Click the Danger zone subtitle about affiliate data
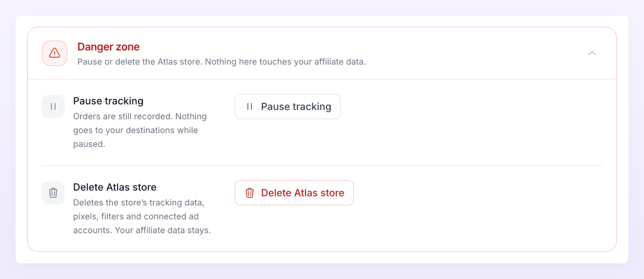Screen dimensions: 644x279 pos(222,62)
